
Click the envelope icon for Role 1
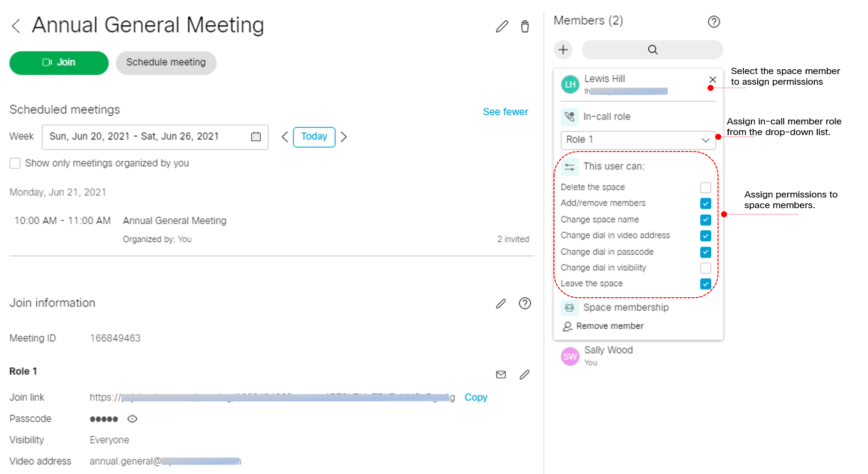(x=501, y=375)
